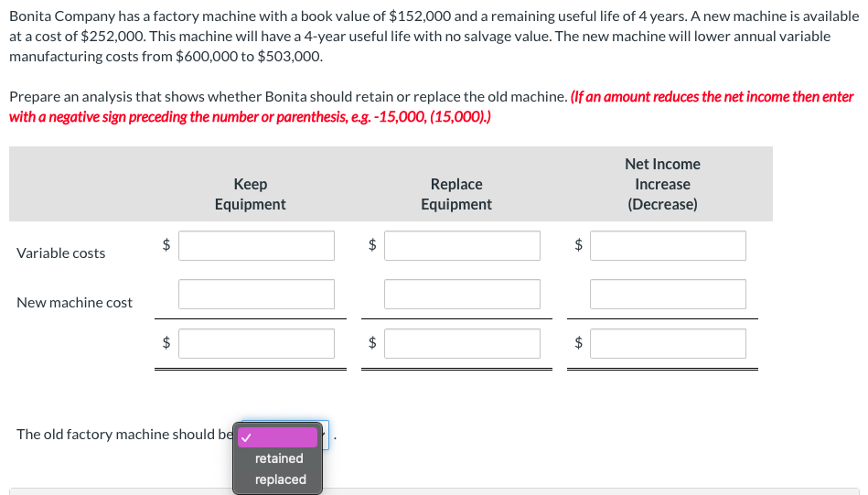
Task: Select 'replaced' from the open dropdown
Action: coord(278,479)
